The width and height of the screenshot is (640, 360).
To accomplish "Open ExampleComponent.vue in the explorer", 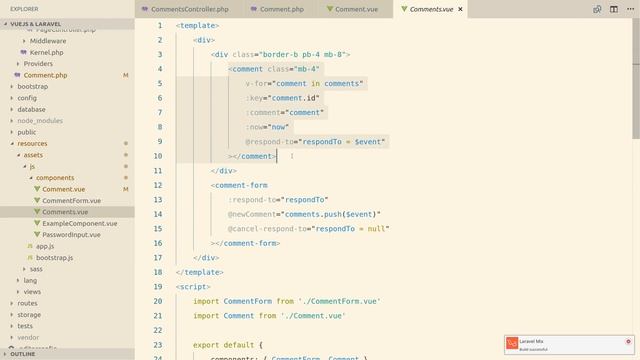I will pos(80,224).
